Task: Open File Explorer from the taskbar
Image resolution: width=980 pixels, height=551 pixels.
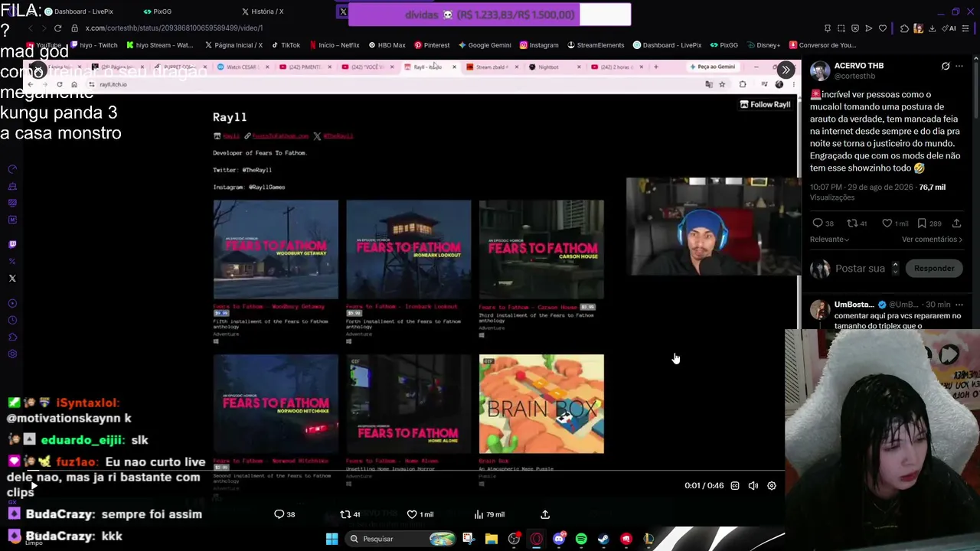Action: pos(492,539)
